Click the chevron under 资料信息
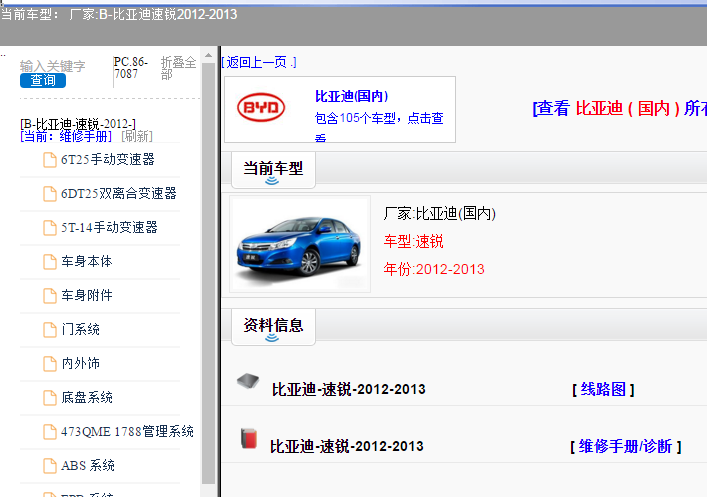The image size is (707, 497). (x=272, y=338)
